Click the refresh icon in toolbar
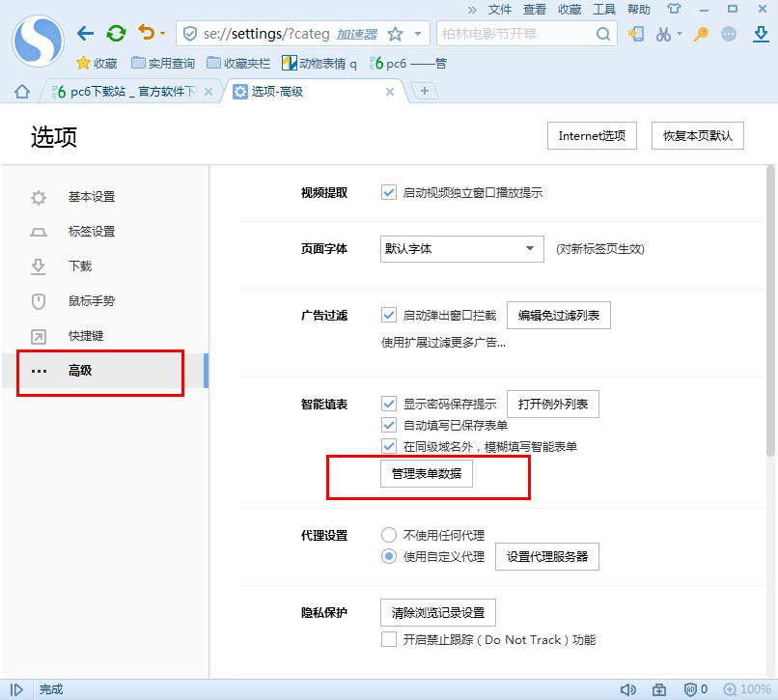The height and width of the screenshot is (700, 778). coord(115,32)
